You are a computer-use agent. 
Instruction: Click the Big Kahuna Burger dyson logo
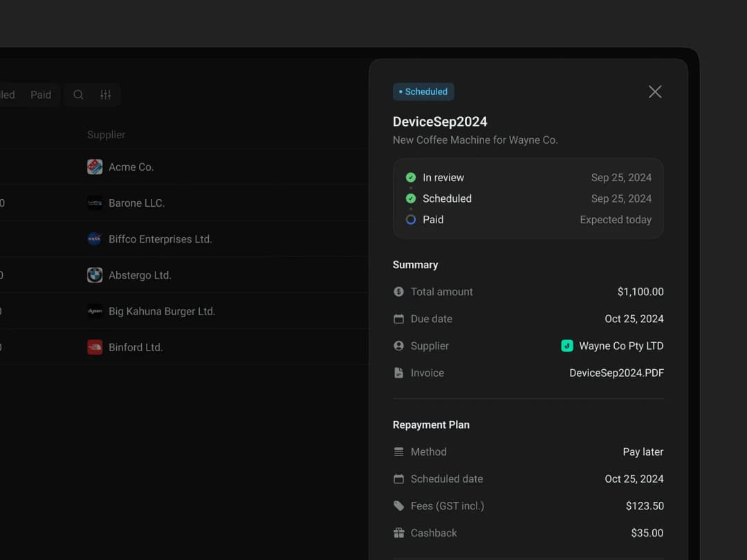tap(95, 311)
